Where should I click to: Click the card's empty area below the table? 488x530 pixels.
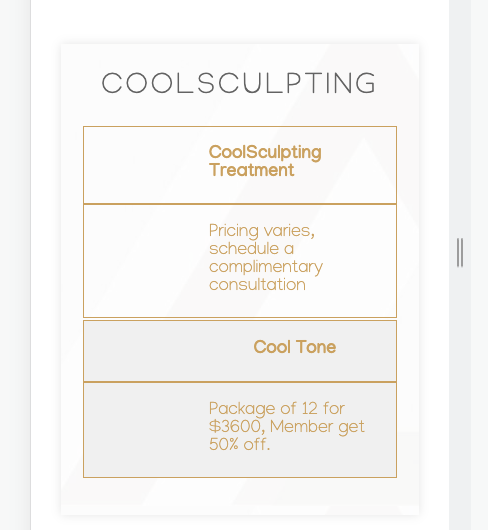[240, 496]
